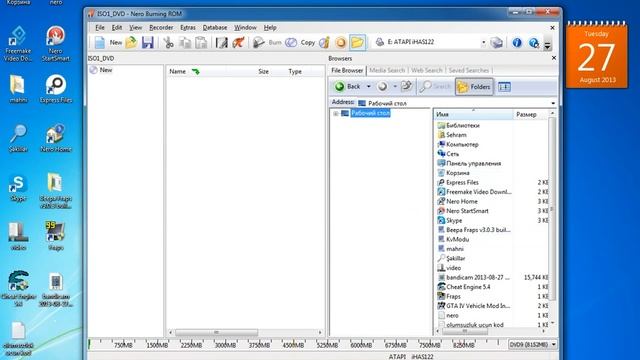Click the Copy pages icon in toolbar

tap(185, 42)
